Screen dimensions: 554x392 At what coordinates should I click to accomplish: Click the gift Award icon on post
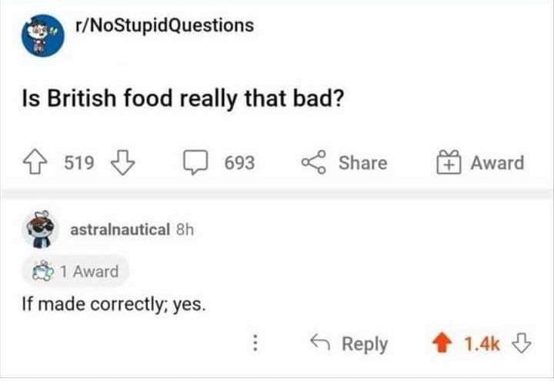pyautogui.click(x=449, y=163)
